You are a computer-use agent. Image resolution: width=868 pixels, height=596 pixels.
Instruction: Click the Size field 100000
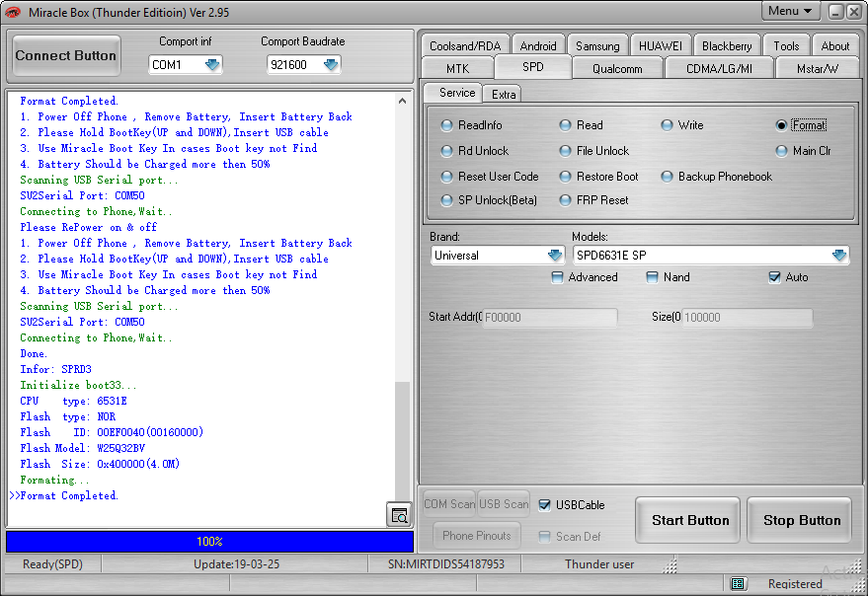(x=747, y=317)
